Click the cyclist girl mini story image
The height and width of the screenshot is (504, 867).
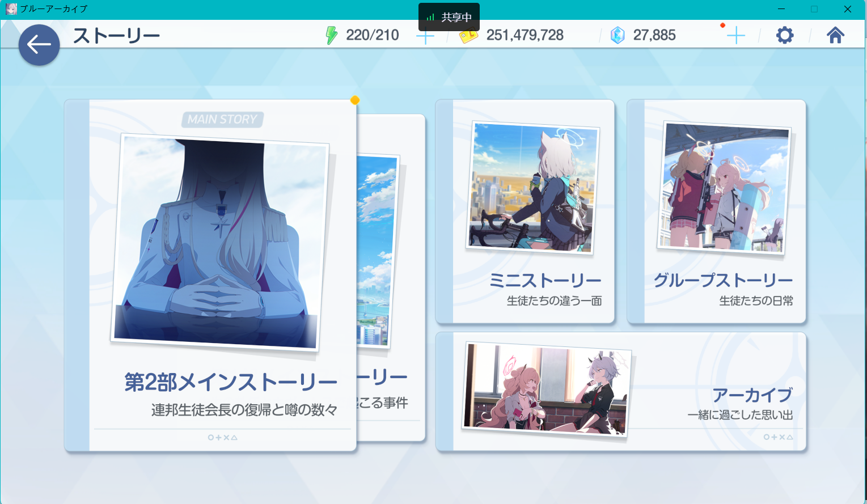coord(532,187)
